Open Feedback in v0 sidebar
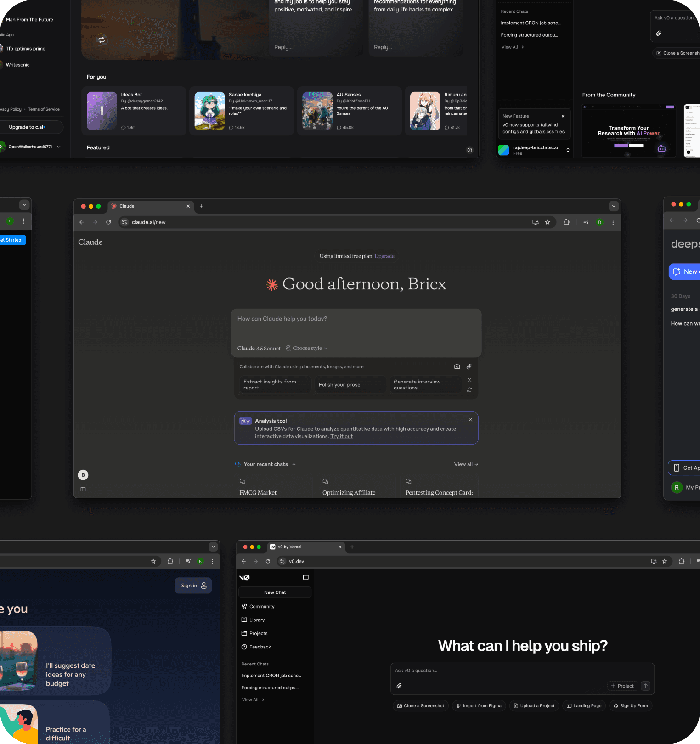The image size is (700, 744). [x=256, y=647]
